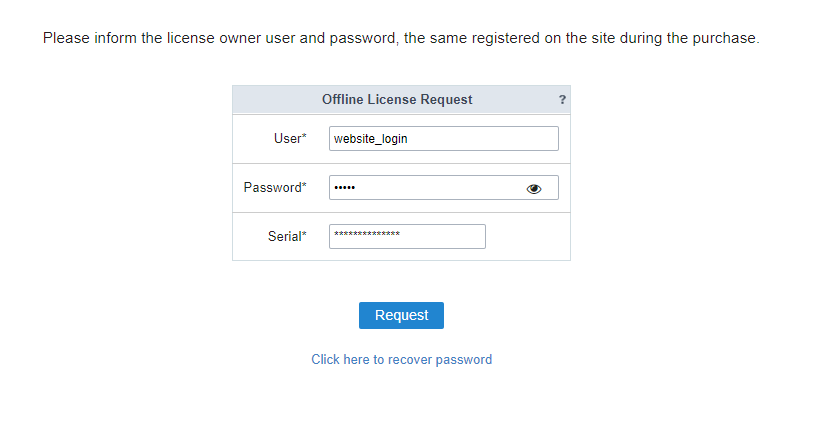The width and height of the screenshot is (828, 442).
Task: Submit the form with the Request button
Action: click(x=401, y=315)
